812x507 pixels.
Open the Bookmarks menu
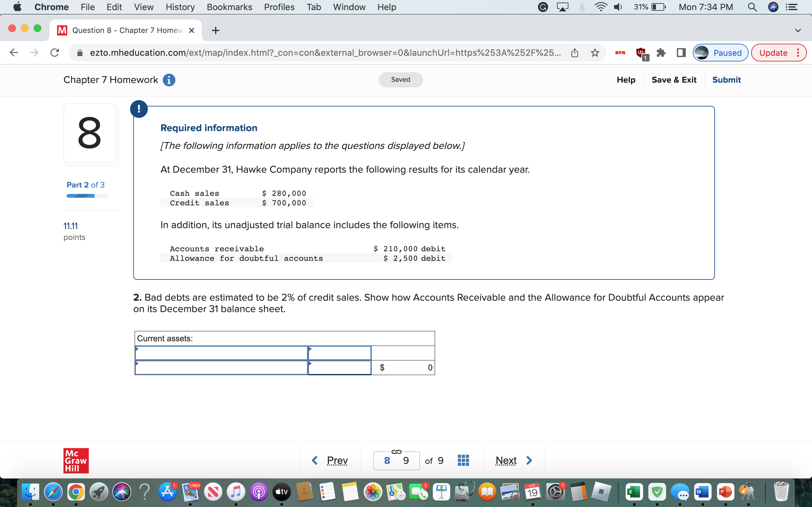(x=229, y=7)
